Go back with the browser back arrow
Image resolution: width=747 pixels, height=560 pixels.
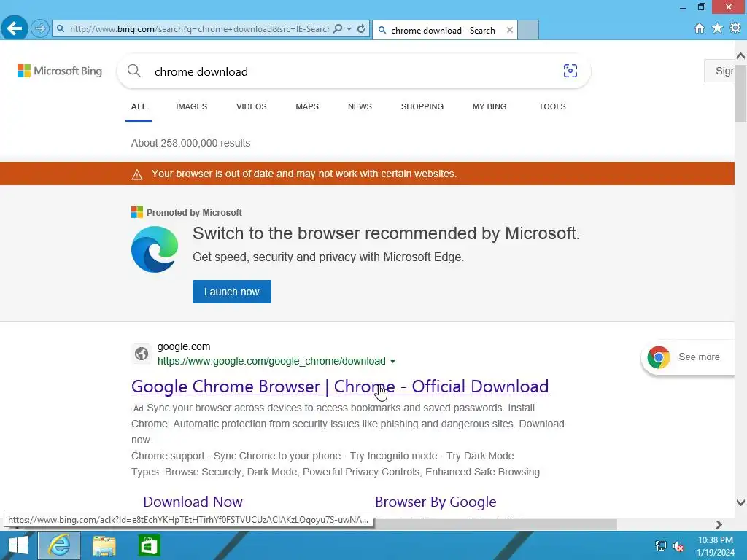(x=15, y=28)
